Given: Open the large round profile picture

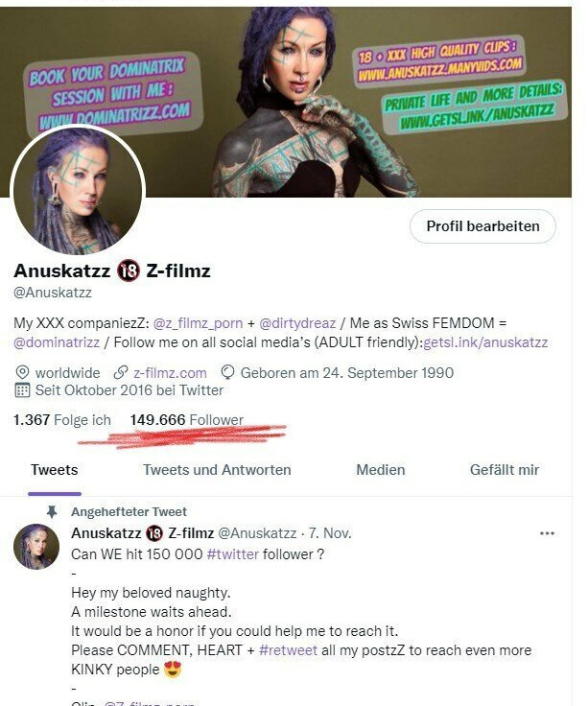Looking at the screenshot, I should click(78, 191).
